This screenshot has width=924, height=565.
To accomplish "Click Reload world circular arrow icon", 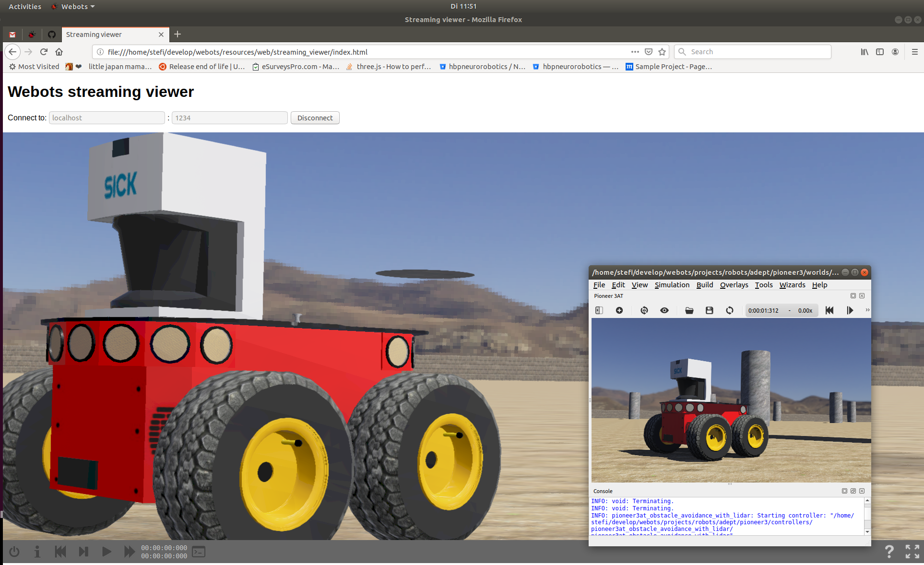I will (729, 310).
